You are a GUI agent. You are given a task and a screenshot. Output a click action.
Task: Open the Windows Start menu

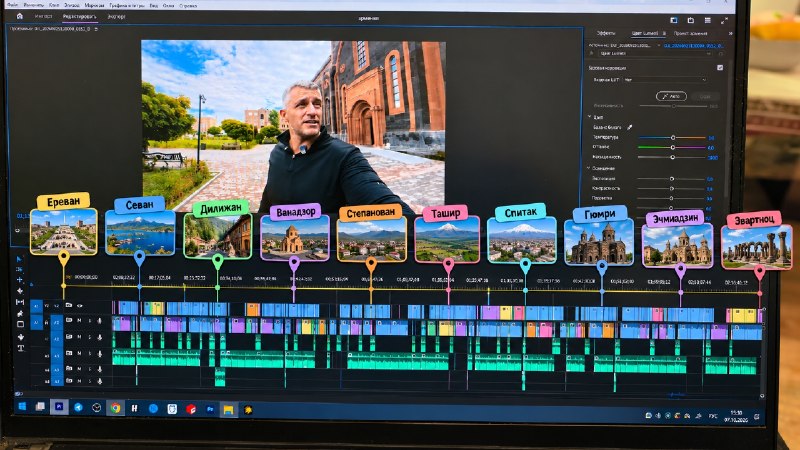(x=22, y=407)
